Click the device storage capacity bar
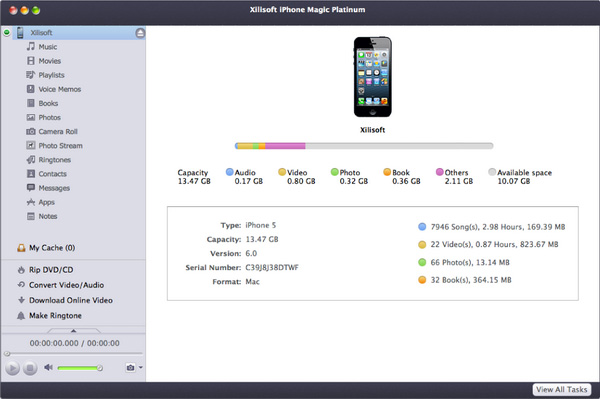Viewport: 600px width, 399px height. (x=364, y=146)
